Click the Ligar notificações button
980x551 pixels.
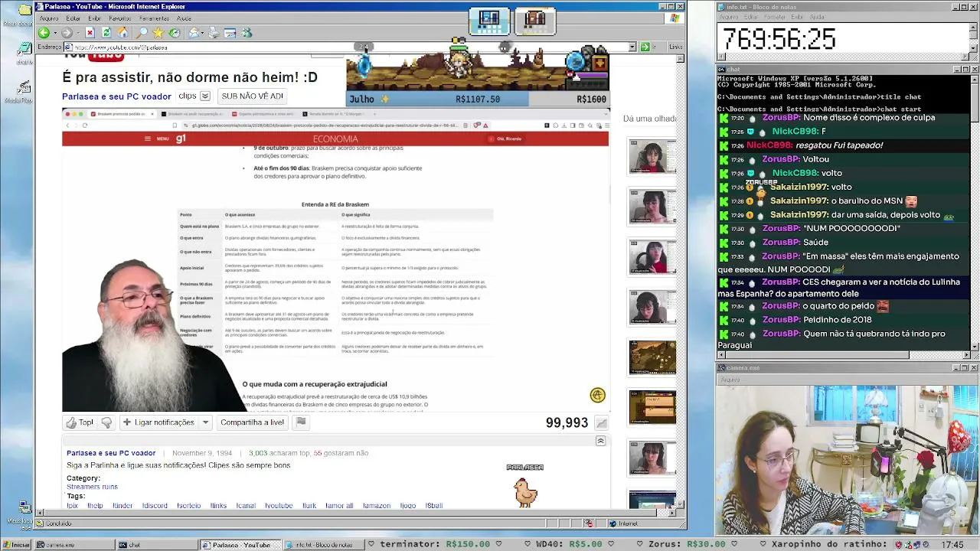158,422
